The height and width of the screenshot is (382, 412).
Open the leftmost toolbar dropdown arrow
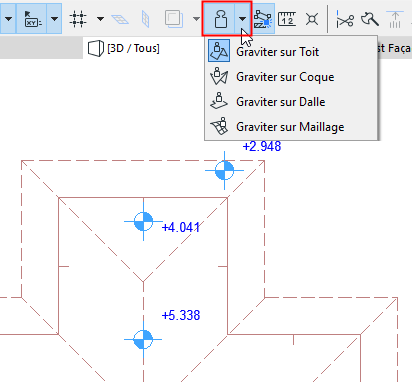click(8, 19)
